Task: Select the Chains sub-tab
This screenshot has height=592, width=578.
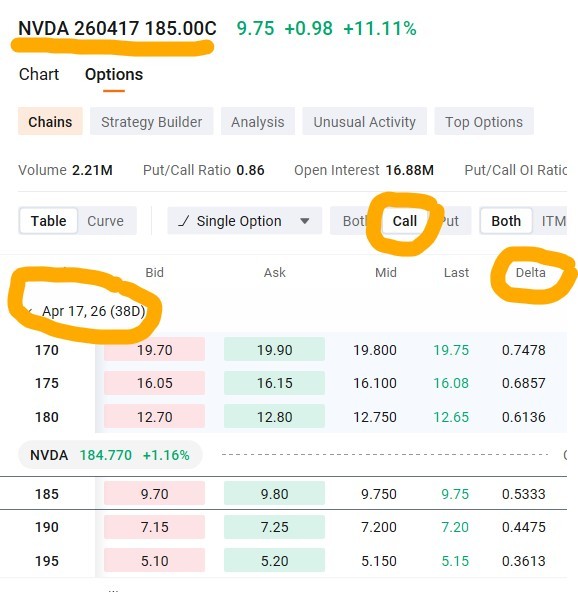Action: point(50,122)
